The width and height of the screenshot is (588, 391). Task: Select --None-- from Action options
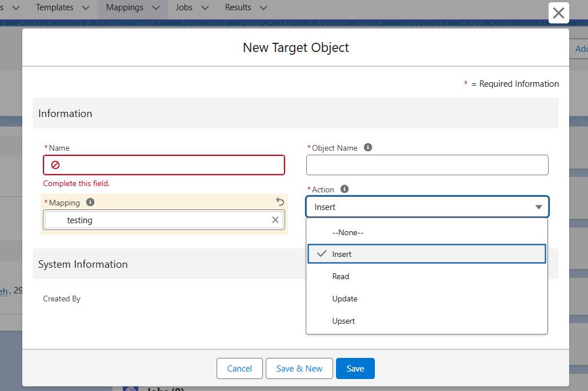(347, 232)
